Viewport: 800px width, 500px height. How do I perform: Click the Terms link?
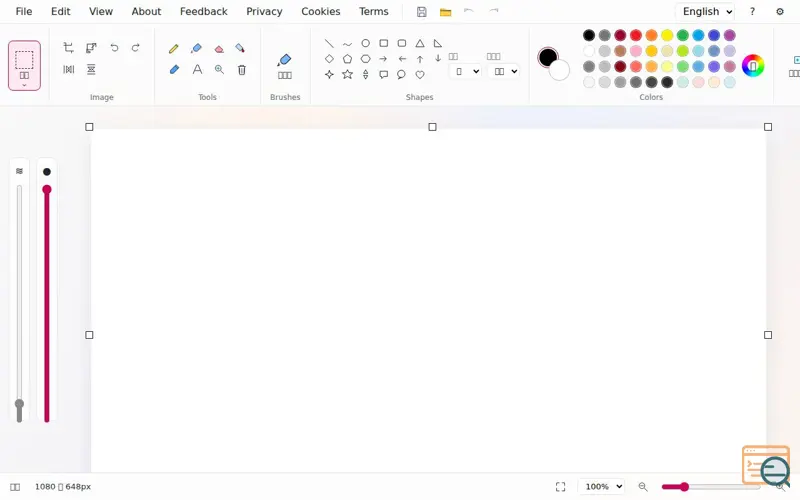coord(373,12)
